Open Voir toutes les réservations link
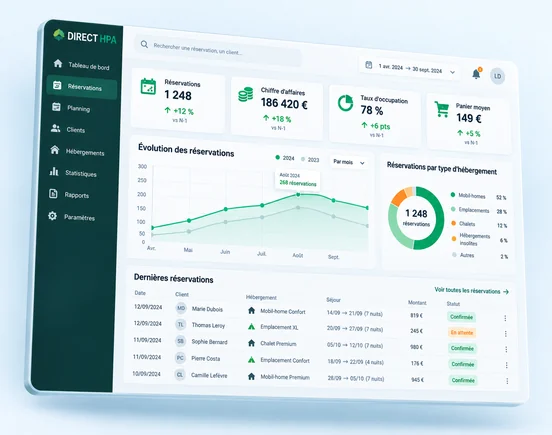 (x=472, y=291)
